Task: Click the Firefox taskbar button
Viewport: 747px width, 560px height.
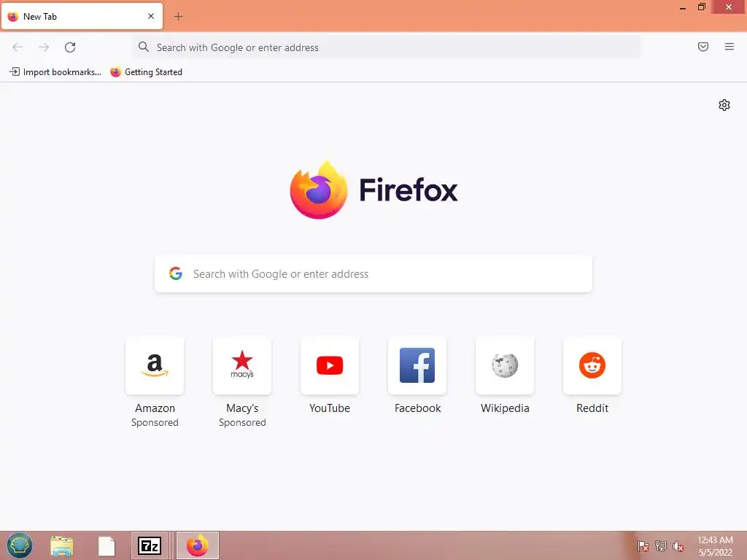Action: coord(198,545)
